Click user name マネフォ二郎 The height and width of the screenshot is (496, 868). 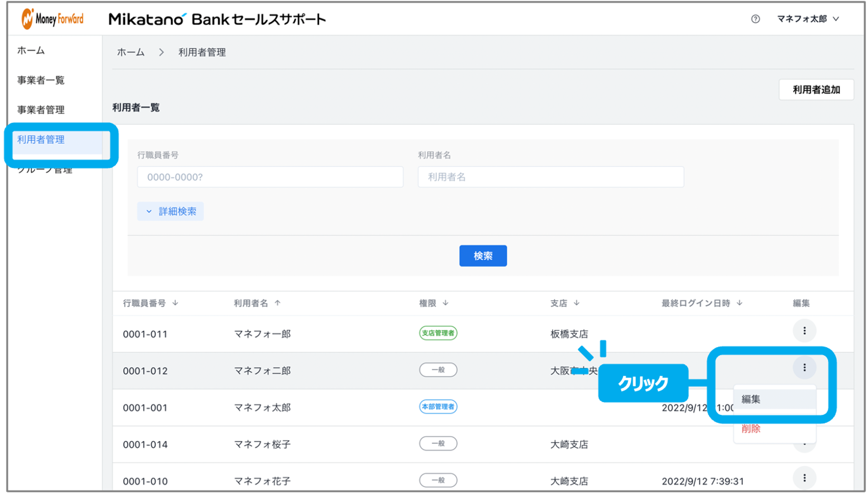(262, 371)
